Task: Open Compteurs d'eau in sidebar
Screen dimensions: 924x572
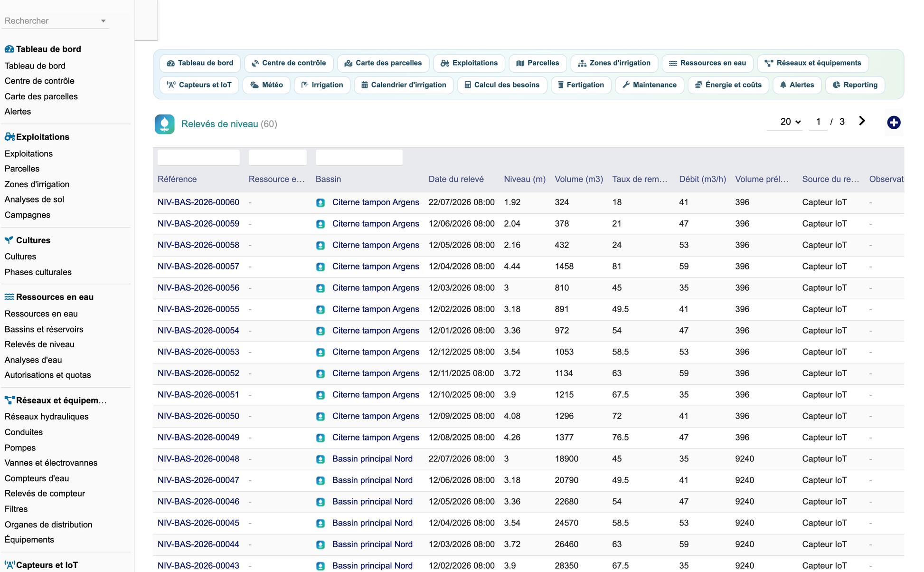Action: coord(37,478)
